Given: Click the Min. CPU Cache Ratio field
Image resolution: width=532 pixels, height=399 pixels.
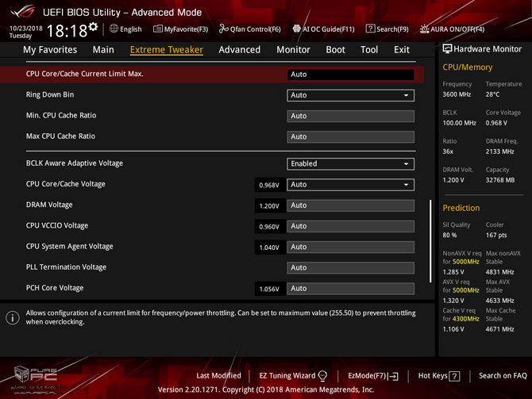Looking at the screenshot, I should click(x=350, y=116).
